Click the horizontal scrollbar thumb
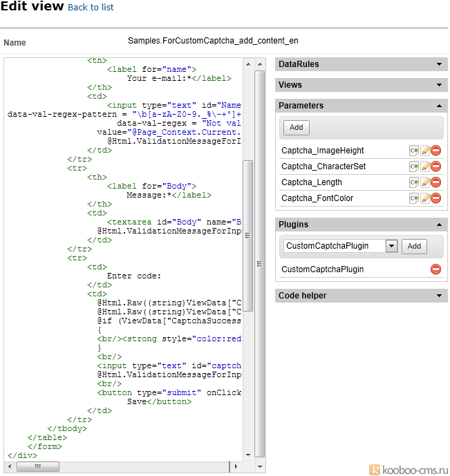Viewport: 450px width, 476px height. click(38, 466)
